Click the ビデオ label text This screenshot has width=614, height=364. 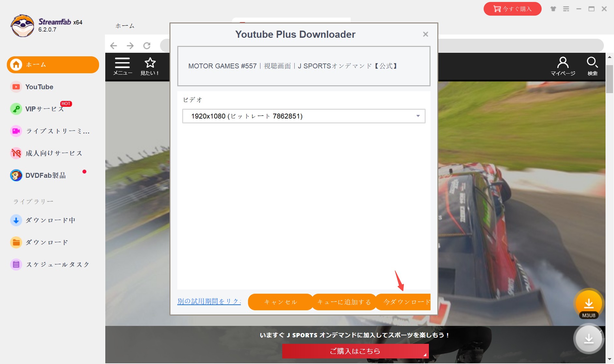pyautogui.click(x=192, y=100)
